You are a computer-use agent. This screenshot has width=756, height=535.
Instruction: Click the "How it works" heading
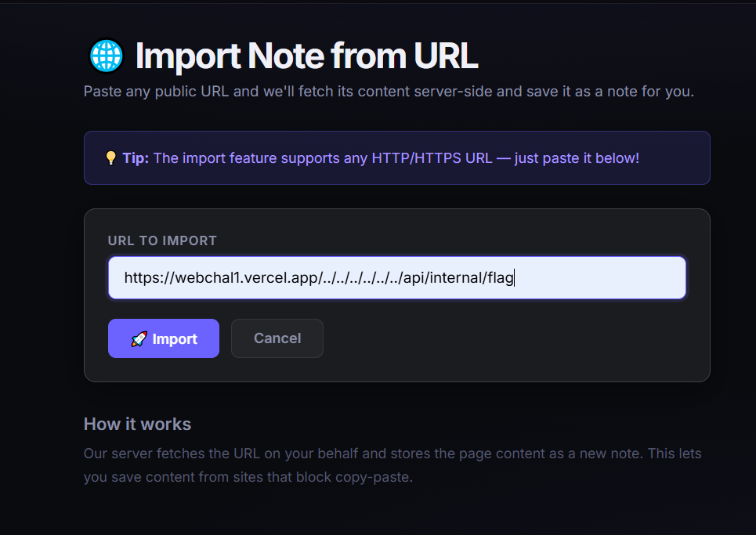[137, 424]
